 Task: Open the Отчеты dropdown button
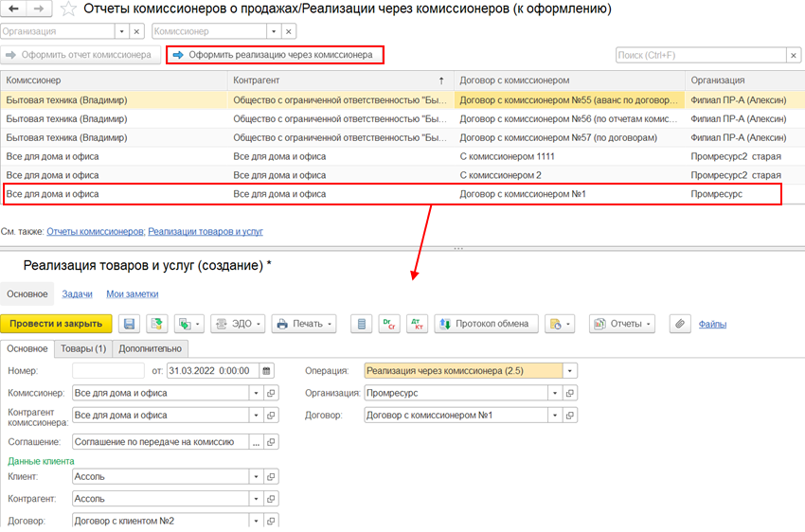point(621,324)
